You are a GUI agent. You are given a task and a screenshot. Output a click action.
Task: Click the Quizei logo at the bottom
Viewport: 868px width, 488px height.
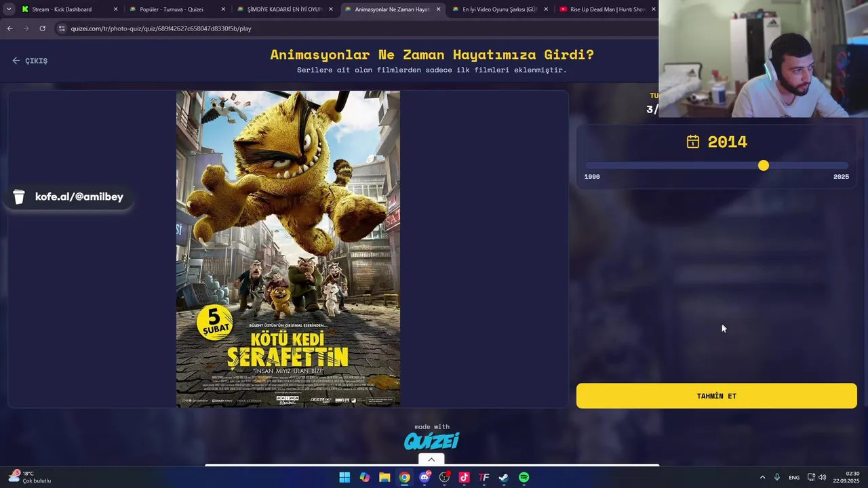point(431,441)
